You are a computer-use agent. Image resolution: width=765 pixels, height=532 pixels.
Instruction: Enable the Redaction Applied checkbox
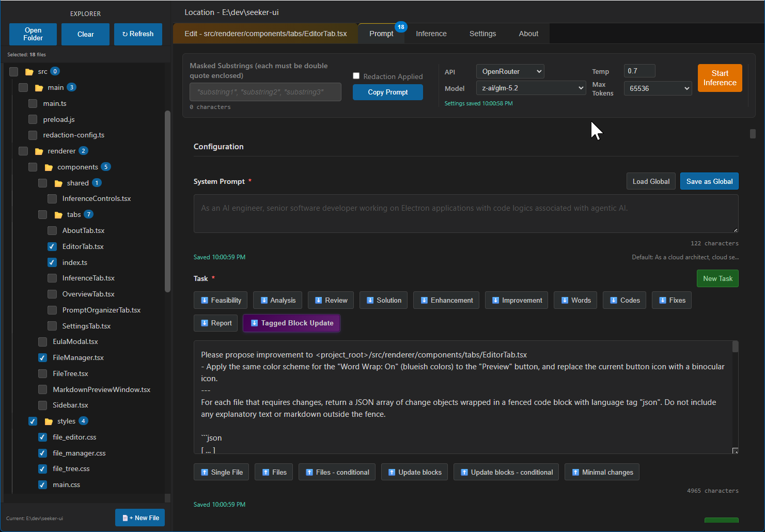click(x=356, y=76)
